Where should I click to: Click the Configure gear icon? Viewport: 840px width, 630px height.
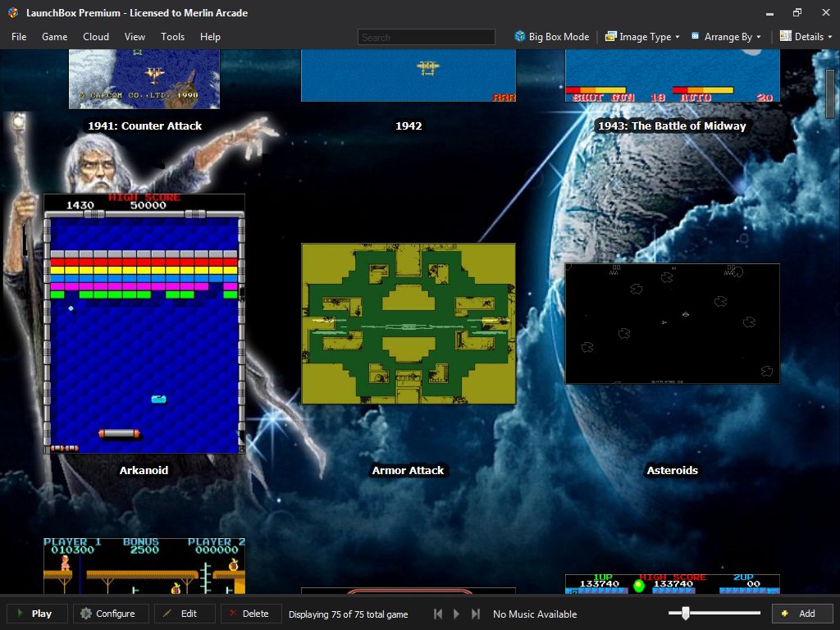85,614
